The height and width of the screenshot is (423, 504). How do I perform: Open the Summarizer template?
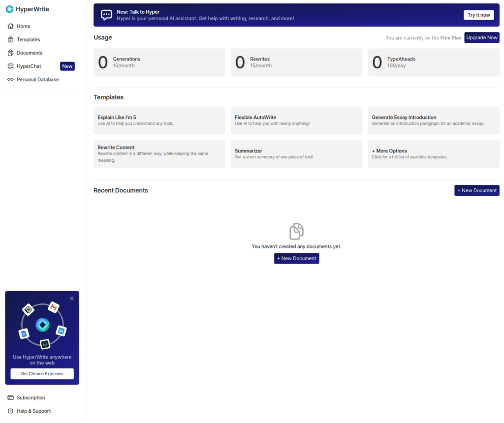point(296,154)
